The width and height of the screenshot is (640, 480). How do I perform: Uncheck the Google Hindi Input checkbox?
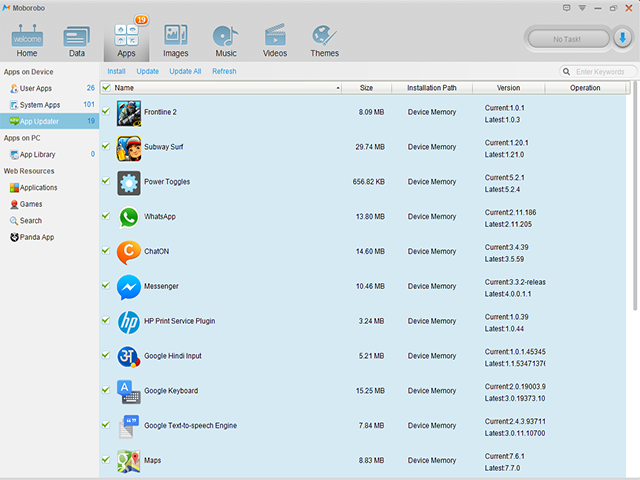106,355
